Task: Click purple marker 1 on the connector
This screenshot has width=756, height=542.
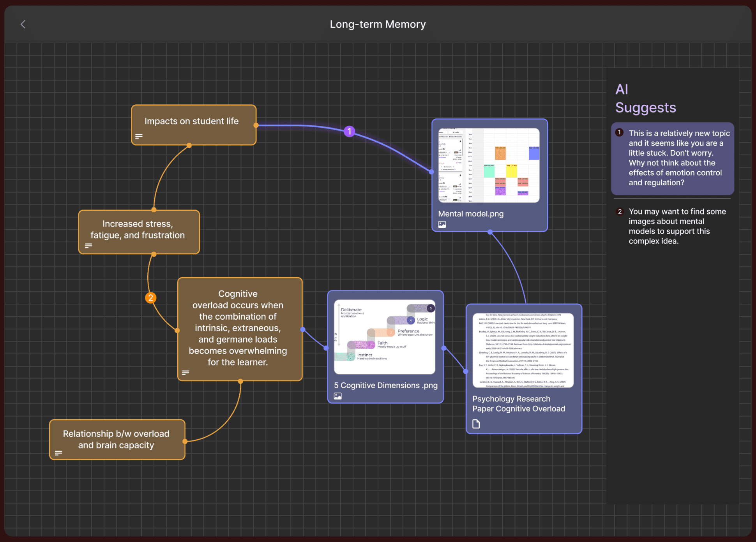Action: (350, 131)
